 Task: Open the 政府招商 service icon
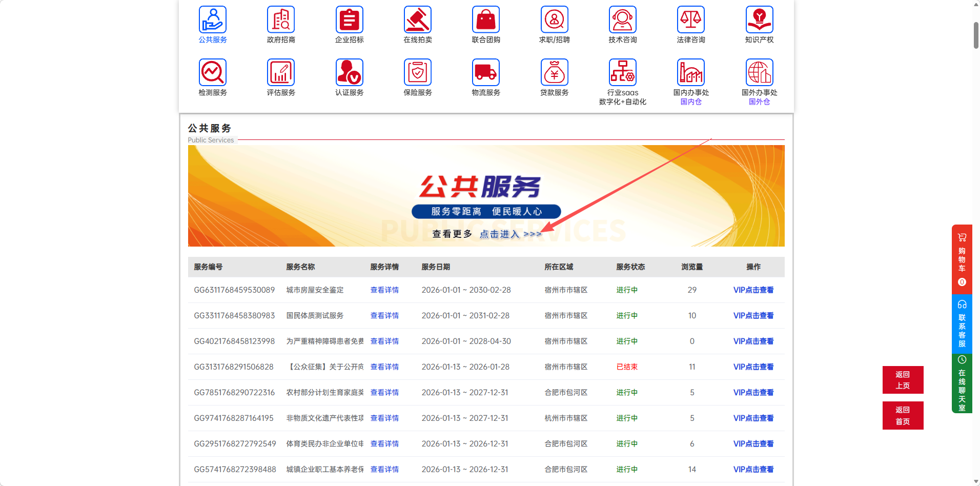tap(280, 20)
